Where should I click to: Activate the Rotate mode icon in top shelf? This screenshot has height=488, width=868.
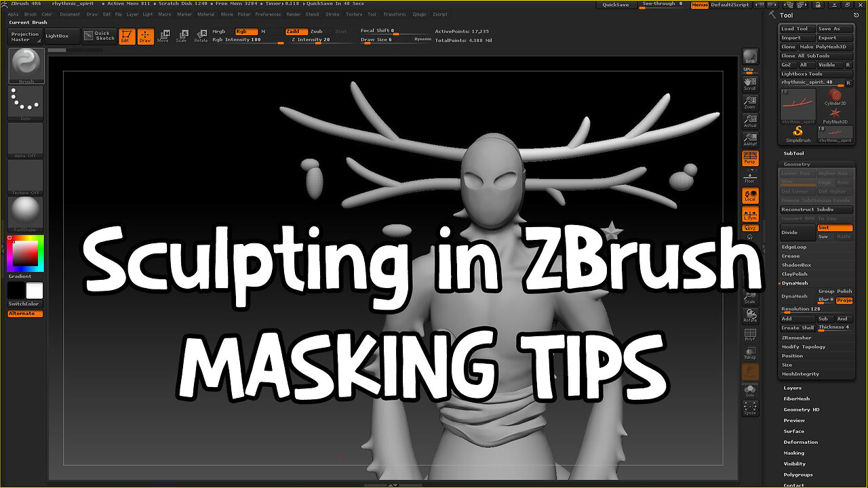tap(201, 37)
